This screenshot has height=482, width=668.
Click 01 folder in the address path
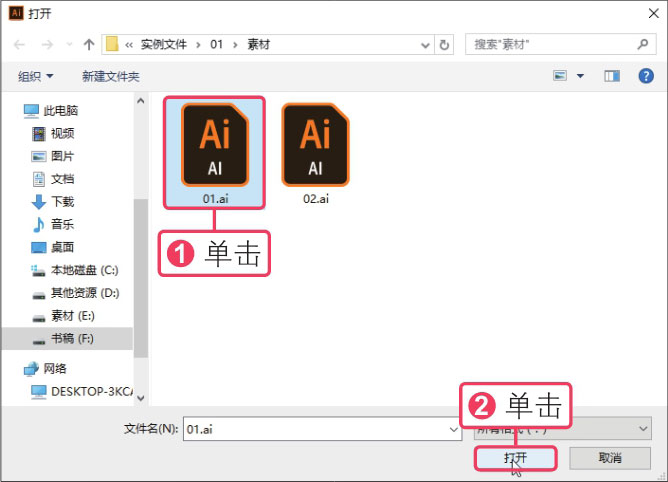(x=216, y=44)
